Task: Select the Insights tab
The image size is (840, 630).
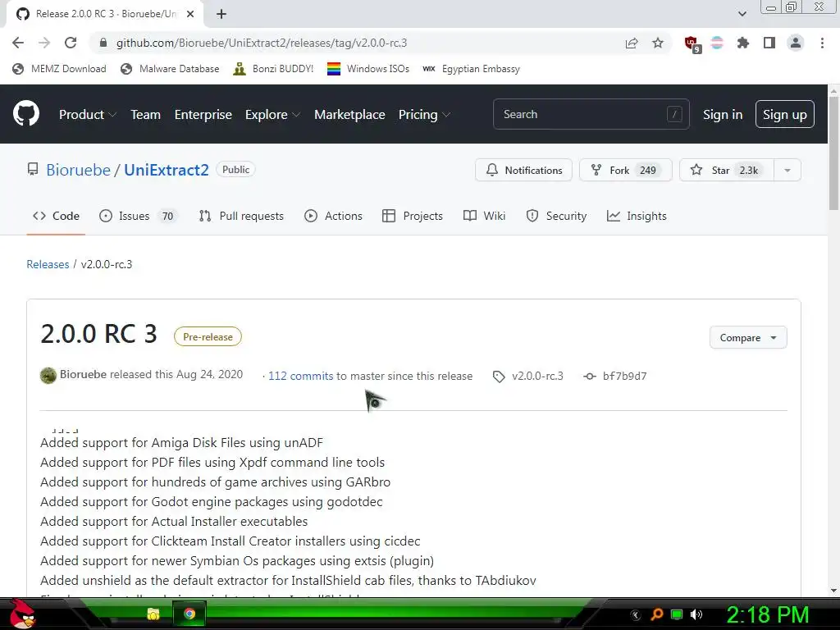Action: 637,216
